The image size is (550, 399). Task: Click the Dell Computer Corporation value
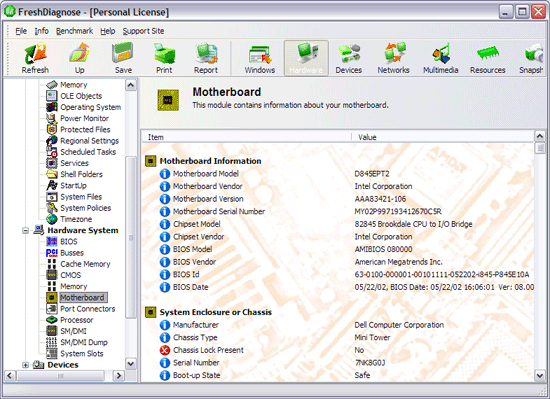click(x=399, y=325)
